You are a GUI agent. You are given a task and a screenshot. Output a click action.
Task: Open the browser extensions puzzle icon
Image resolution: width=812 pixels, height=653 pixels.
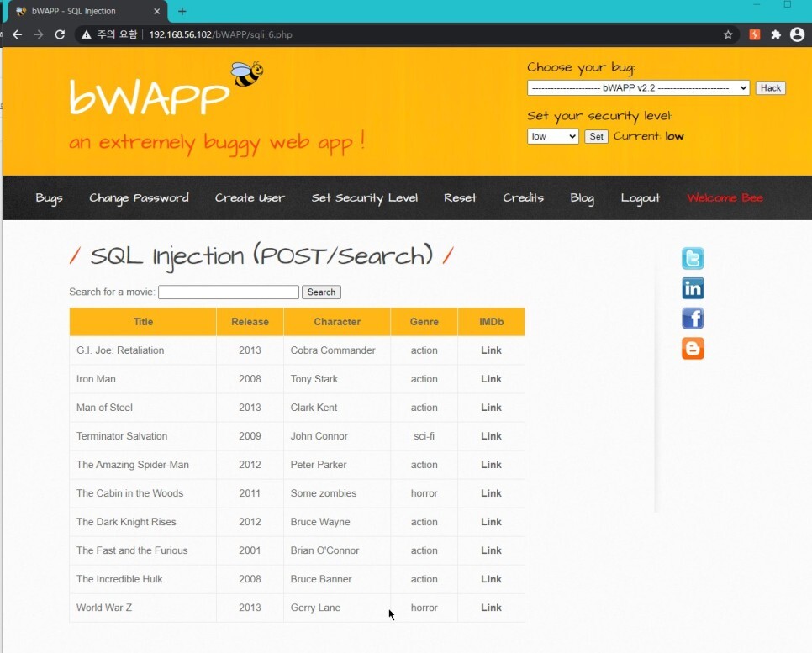(x=776, y=34)
